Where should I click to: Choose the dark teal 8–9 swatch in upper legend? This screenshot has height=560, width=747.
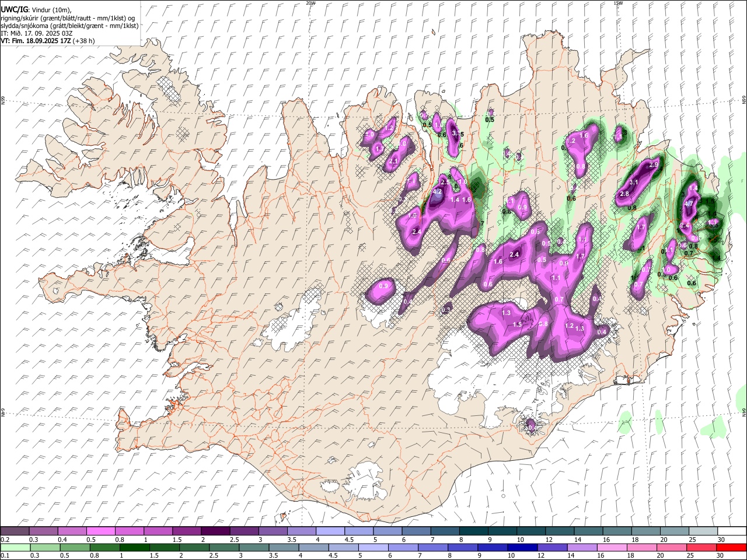click(473, 531)
